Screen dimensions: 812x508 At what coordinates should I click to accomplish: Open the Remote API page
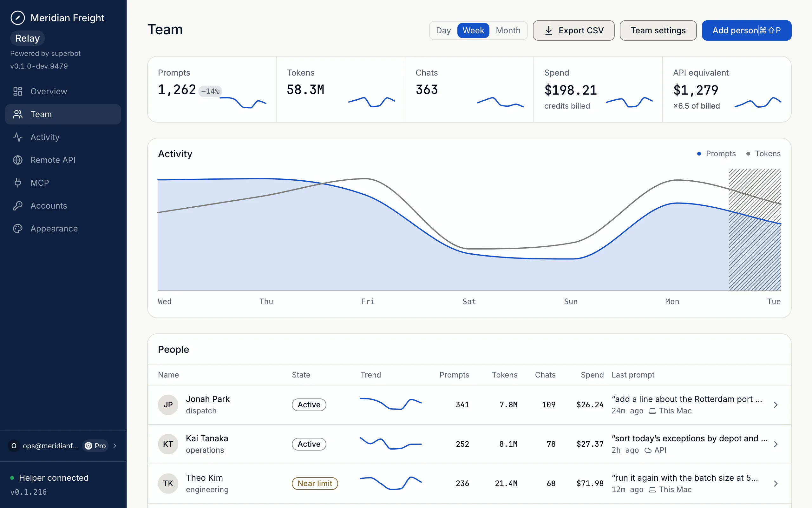tap(63, 160)
